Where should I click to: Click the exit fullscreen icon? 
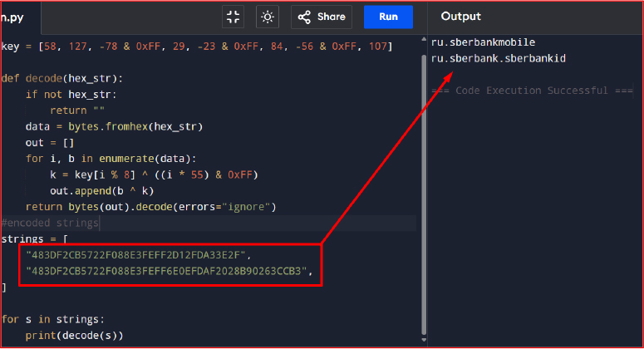click(233, 17)
